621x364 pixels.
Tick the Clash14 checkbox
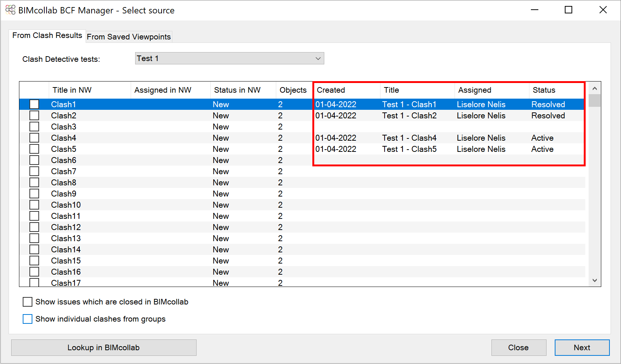click(x=34, y=249)
